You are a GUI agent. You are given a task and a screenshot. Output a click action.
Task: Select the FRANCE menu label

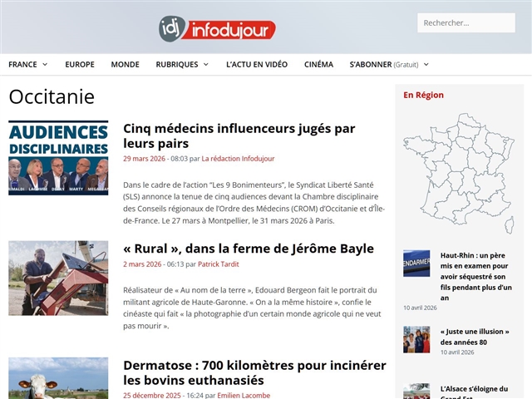click(x=22, y=65)
